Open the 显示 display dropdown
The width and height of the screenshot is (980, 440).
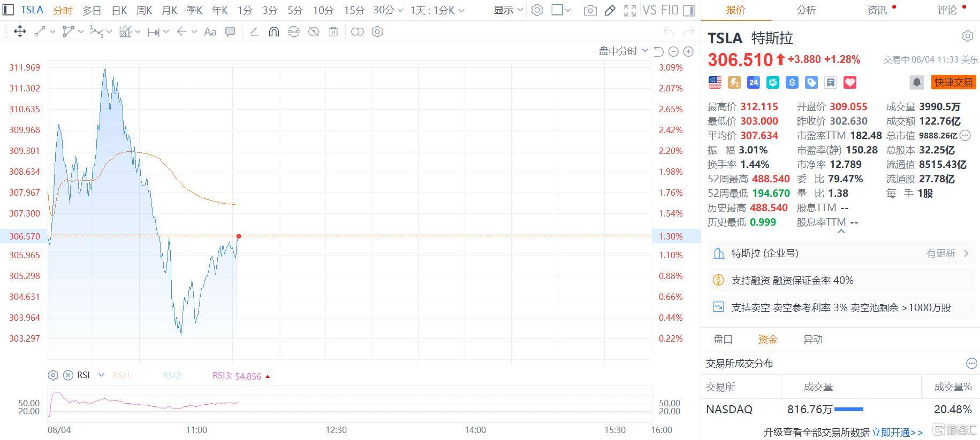508,10
